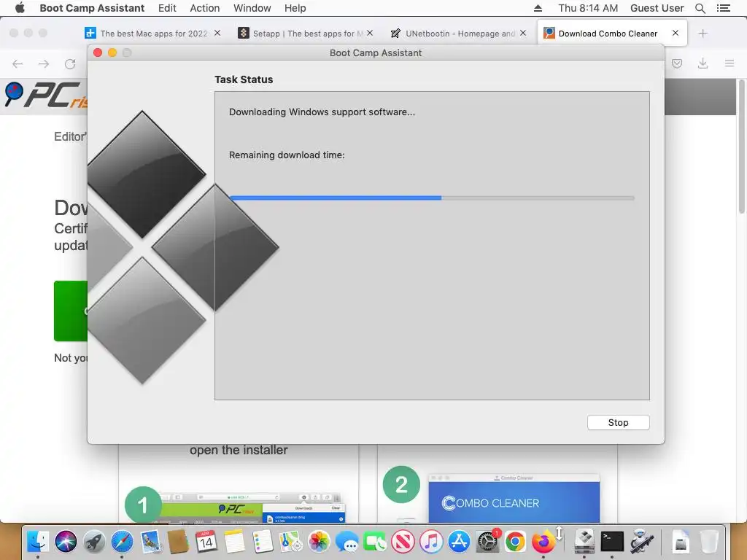Open the App Store icon in Dock

click(460, 542)
